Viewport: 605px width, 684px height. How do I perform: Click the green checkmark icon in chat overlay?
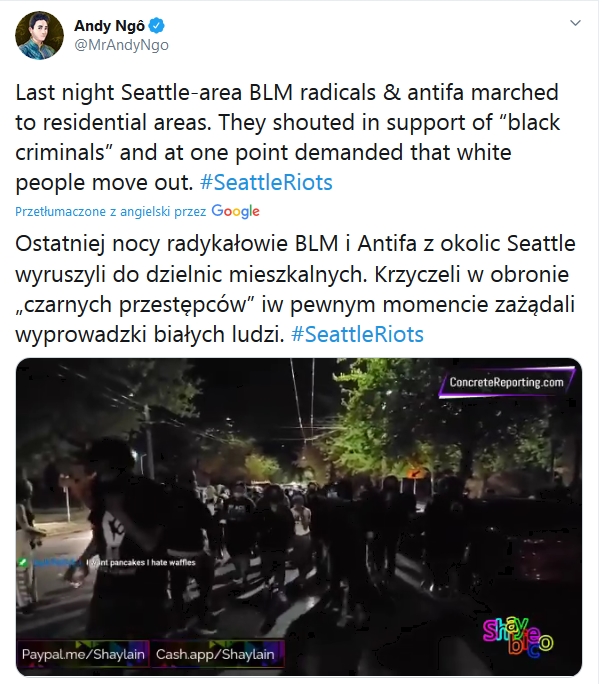click(x=22, y=562)
